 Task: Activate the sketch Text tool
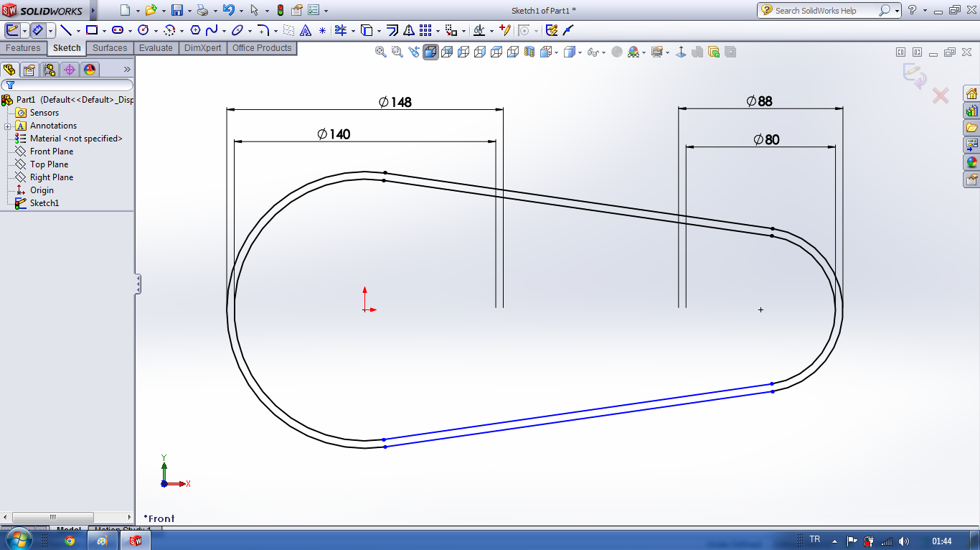[305, 30]
